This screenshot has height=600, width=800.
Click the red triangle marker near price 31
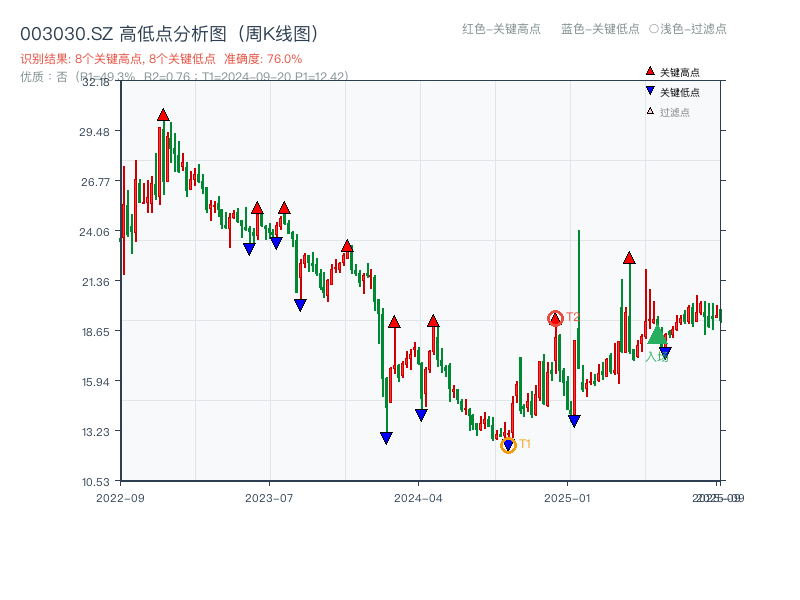pyautogui.click(x=163, y=115)
